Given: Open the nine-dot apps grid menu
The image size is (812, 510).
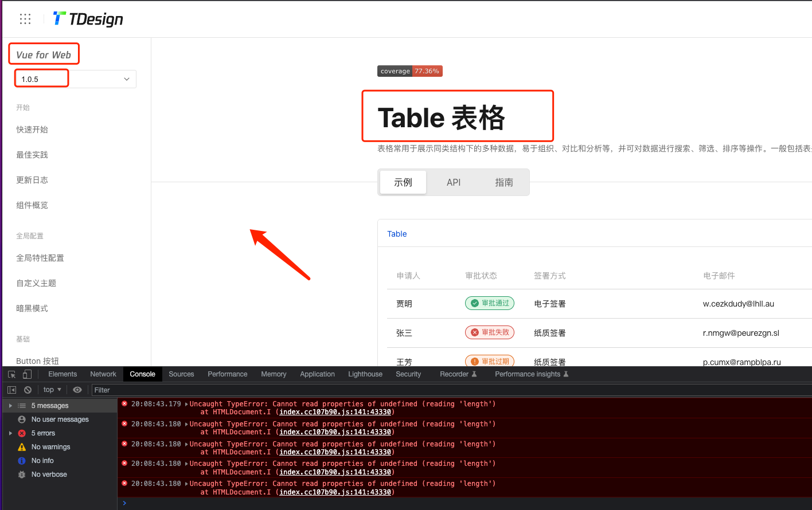Looking at the screenshot, I should click(25, 19).
